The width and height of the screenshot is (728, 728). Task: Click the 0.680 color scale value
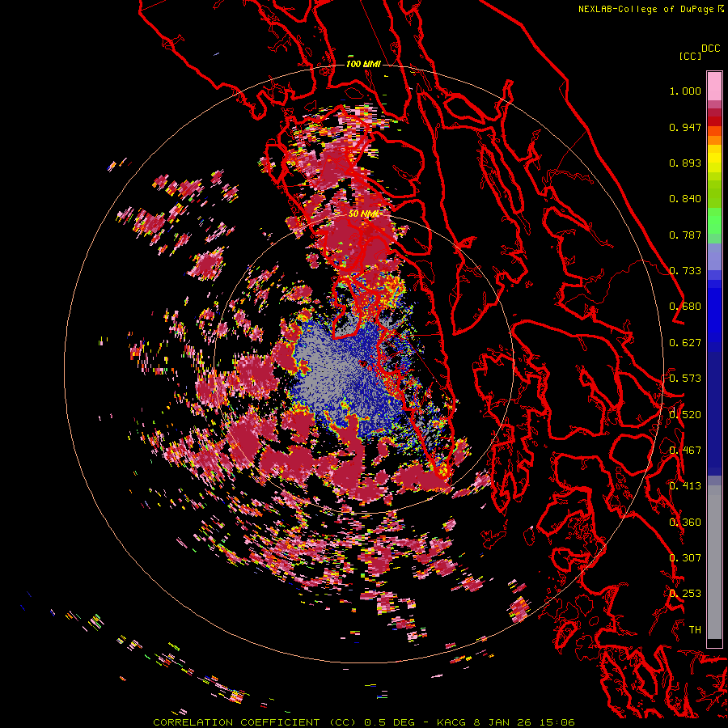(x=685, y=307)
